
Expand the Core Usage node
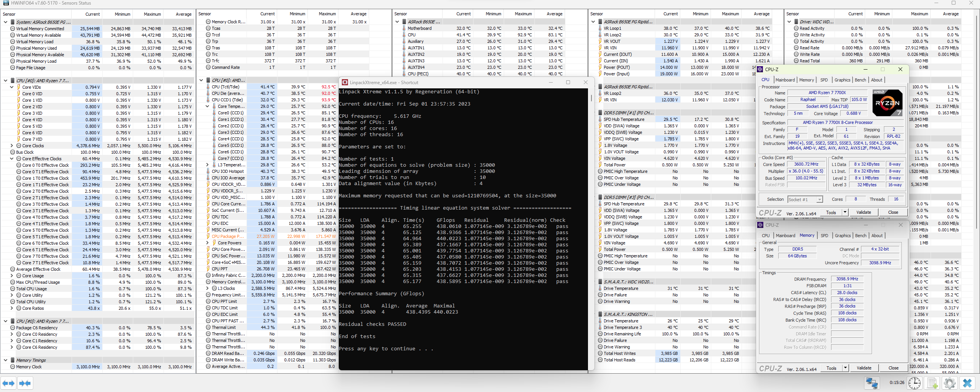[x=11, y=276]
